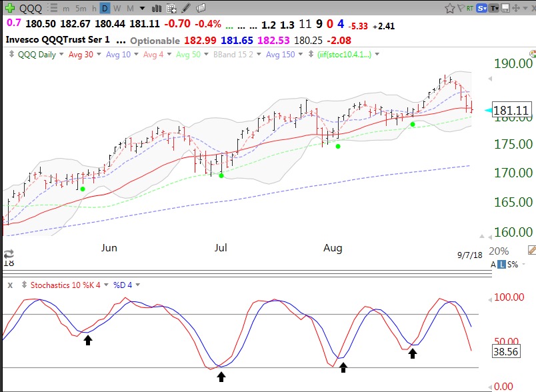Open the more time frames dropdown arrow

[x=142, y=8]
